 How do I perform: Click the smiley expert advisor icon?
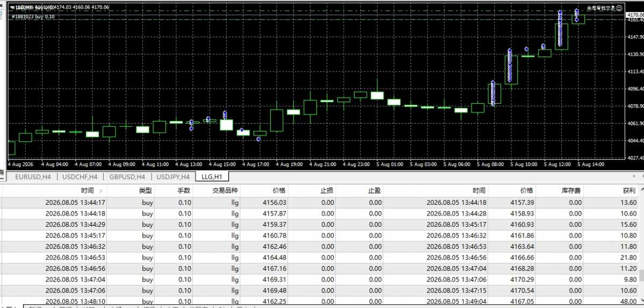[x=619, y=8]
